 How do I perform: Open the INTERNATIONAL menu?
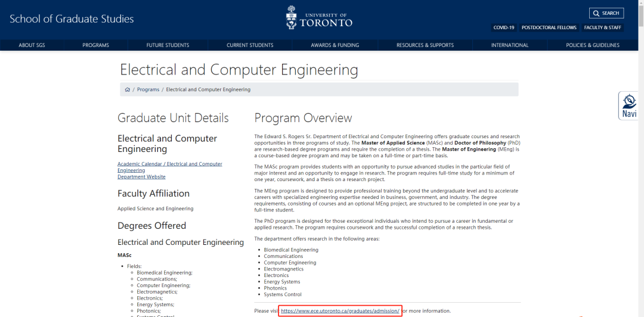(x=510, y=45)
